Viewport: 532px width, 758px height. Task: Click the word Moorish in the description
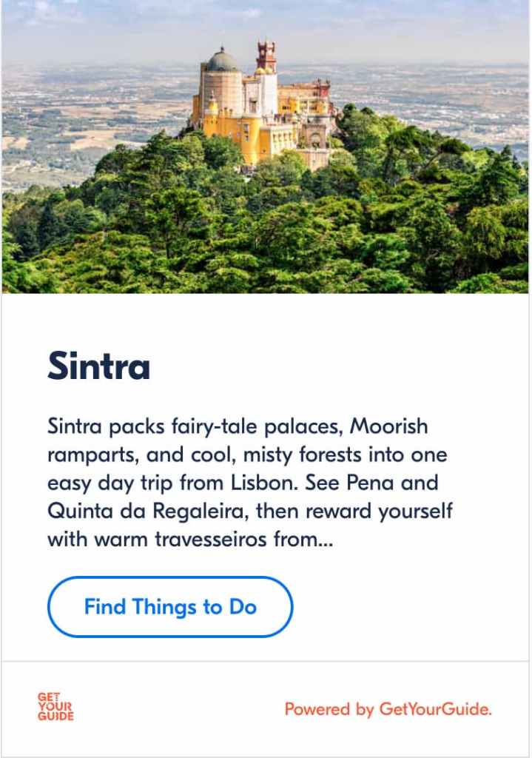coord(388,426)
